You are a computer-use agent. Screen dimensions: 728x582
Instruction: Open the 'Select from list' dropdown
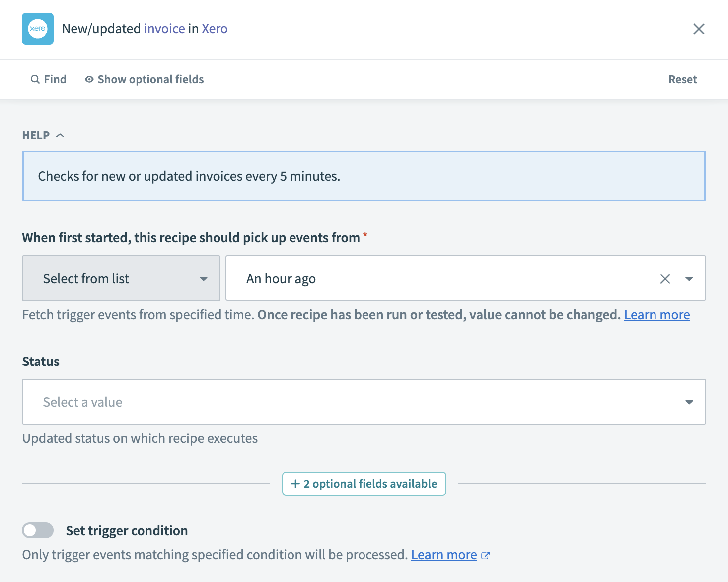click(x=121, y=279)
